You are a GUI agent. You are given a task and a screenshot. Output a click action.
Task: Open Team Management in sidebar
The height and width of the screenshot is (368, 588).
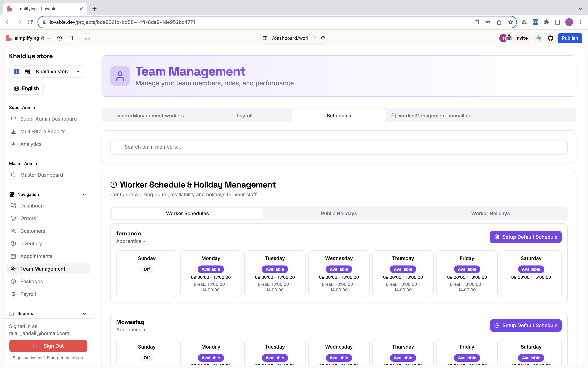tap(48, 269)
